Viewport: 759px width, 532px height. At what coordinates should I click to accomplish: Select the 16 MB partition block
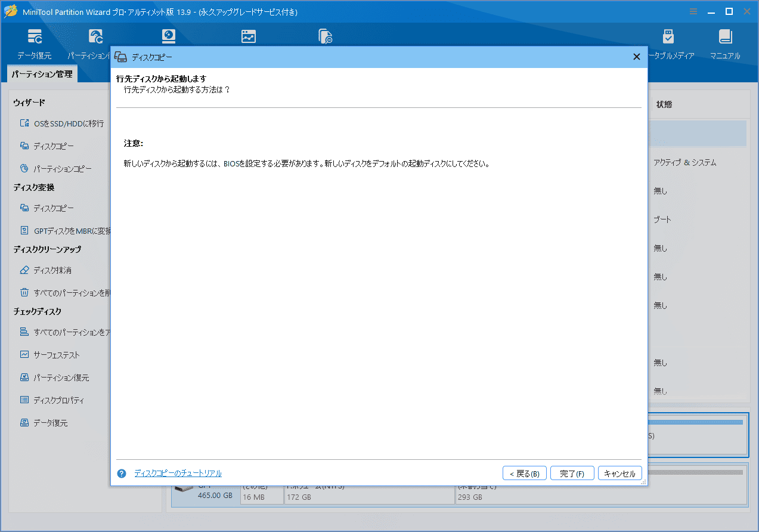(262, 495)
